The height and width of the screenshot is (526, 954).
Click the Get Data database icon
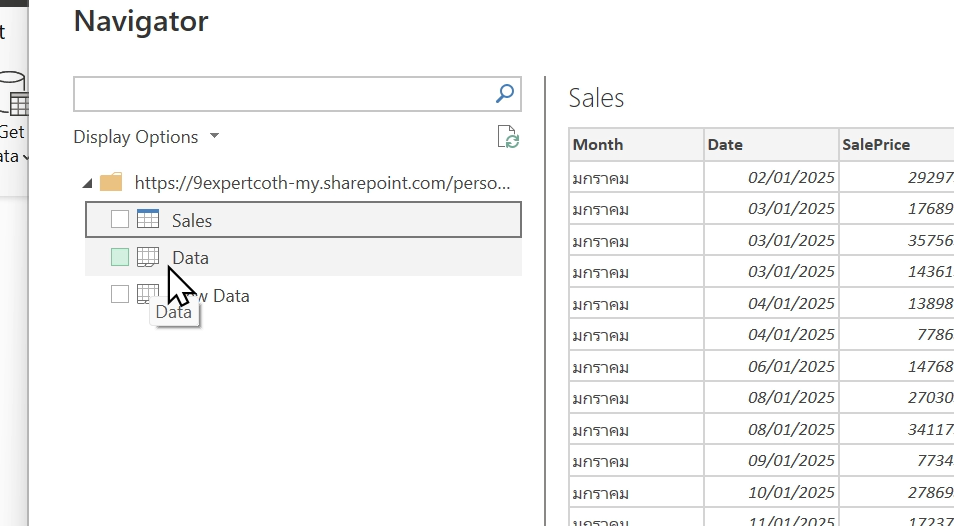[x=15, y=94]
